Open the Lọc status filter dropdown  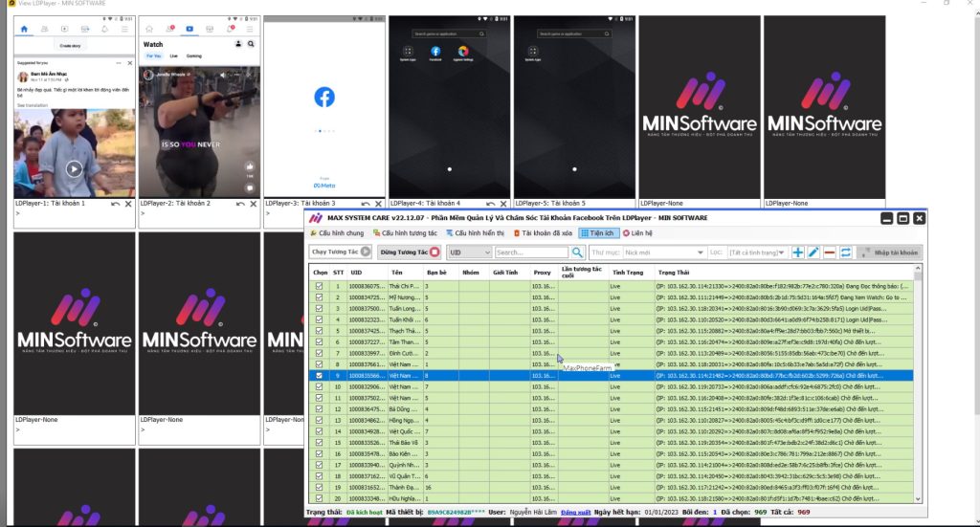pyautogui.click(x=756, y=253)
